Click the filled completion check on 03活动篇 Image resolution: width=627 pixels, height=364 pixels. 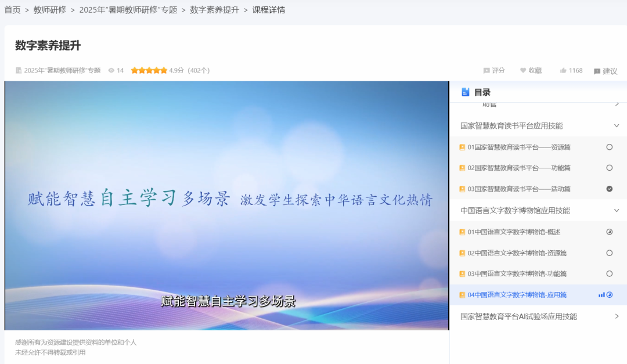[x=609, y=189]
